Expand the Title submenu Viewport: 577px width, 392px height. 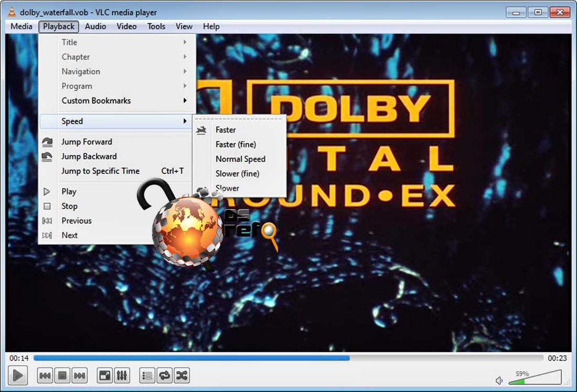[x=117, y=42]
